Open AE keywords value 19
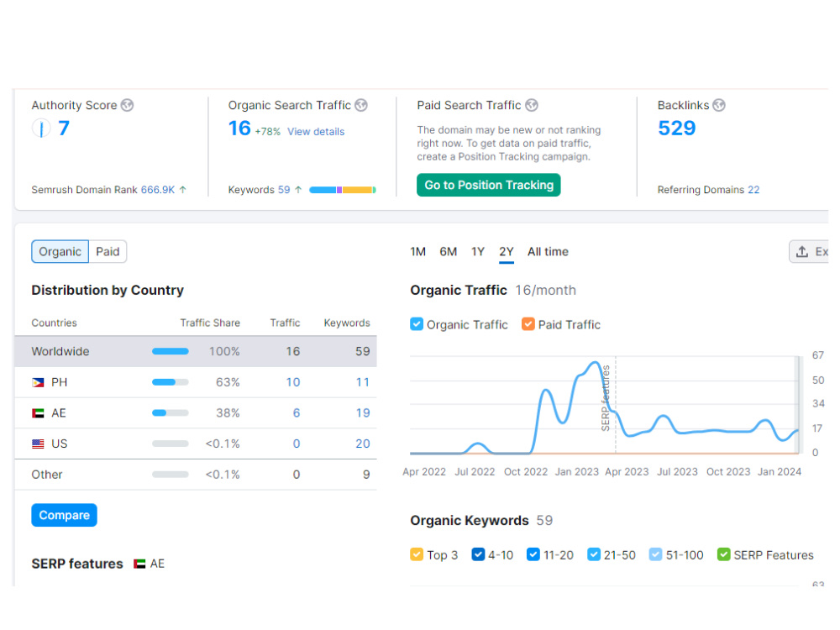This screenshot has height=630, width=840. (363, 413)
